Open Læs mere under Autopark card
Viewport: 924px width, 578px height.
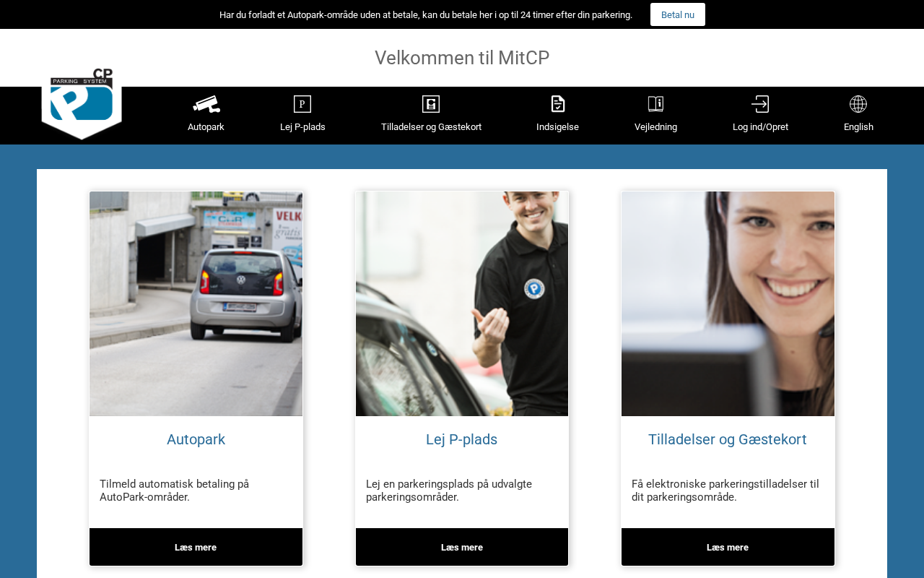coord(196,547)
